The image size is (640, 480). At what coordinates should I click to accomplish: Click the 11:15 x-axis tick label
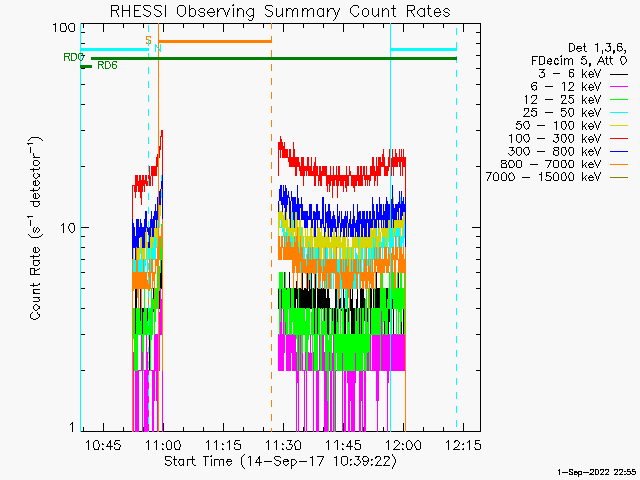click(x=223, y=445)
